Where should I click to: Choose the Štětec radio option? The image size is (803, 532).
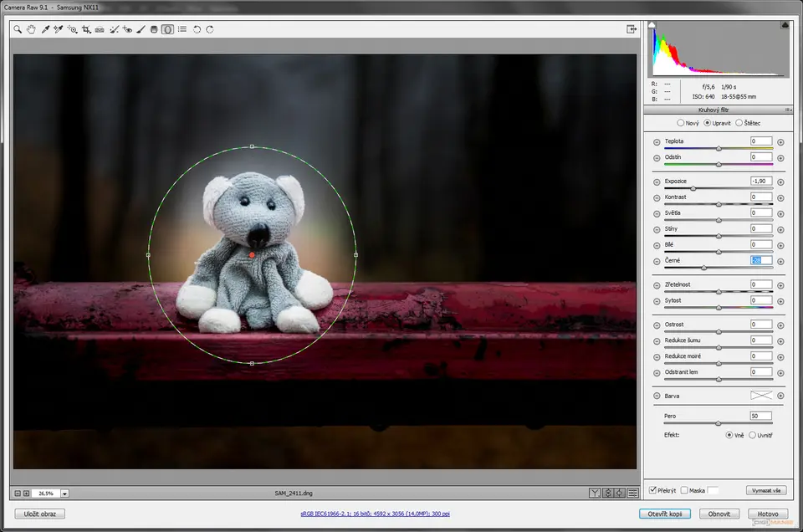click(x=739, y=123)
